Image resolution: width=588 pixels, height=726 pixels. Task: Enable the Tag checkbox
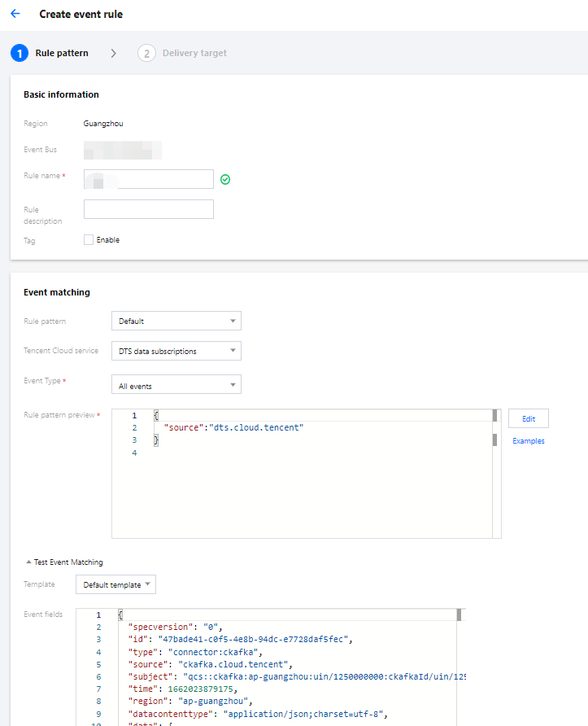click(89, 240)
